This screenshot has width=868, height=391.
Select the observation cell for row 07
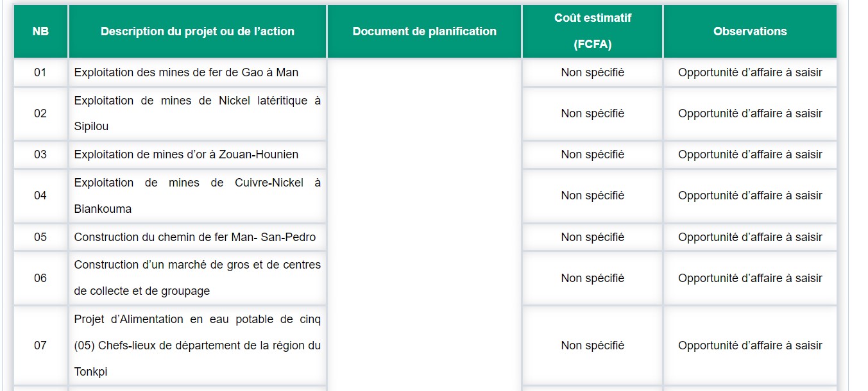pyautogui.click(x=749, y=345)
